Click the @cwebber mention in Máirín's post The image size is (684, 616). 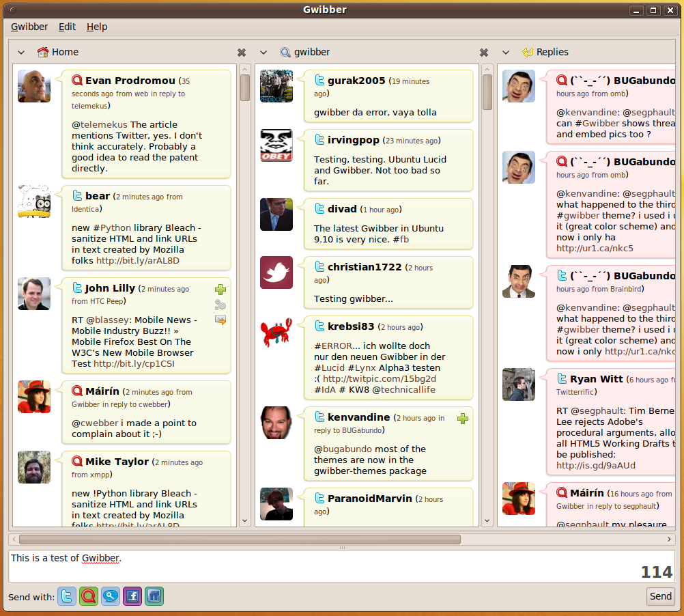(x=95, y=423)
